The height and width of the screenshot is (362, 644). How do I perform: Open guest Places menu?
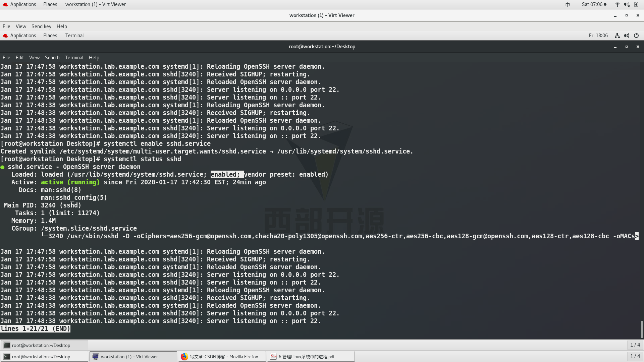(50, 36)
